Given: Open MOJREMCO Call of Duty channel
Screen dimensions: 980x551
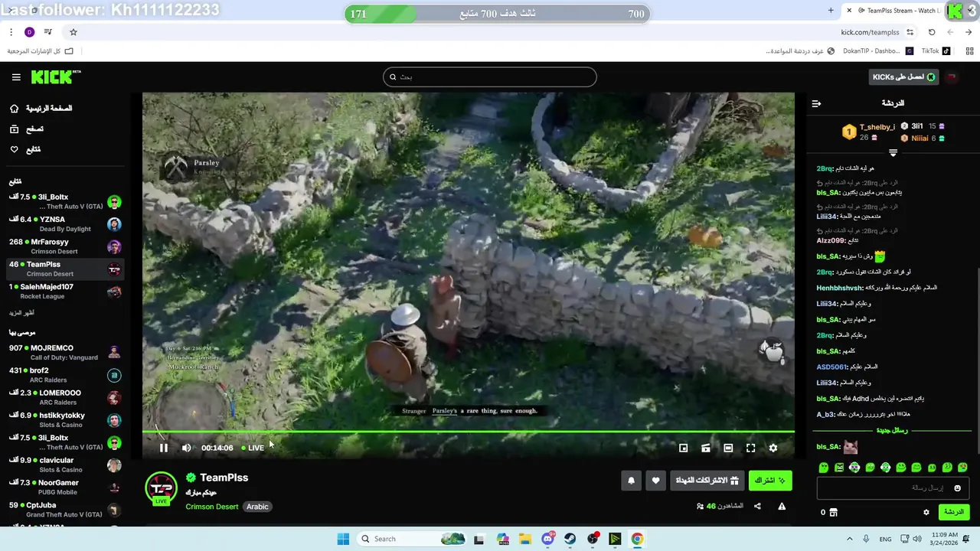Looking at the screenshot, I should [65, 353].
